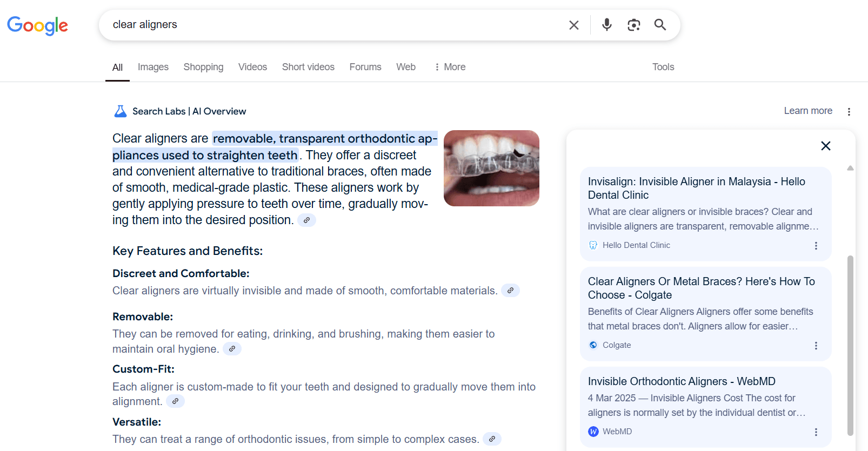Open three-dot menu on Hello Dental Clinic card
868x451 pixels.
tap(816, 246)
